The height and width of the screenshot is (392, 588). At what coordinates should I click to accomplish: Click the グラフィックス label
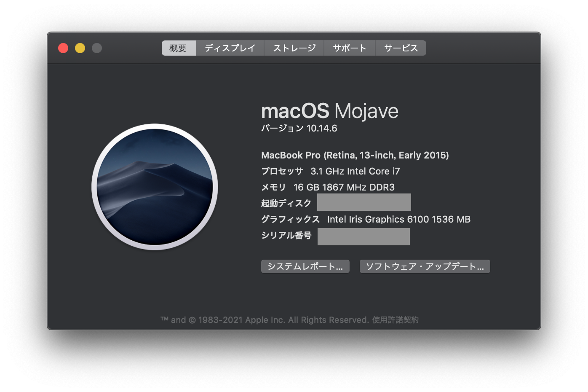pyautogui.click(x=291, y=219)
